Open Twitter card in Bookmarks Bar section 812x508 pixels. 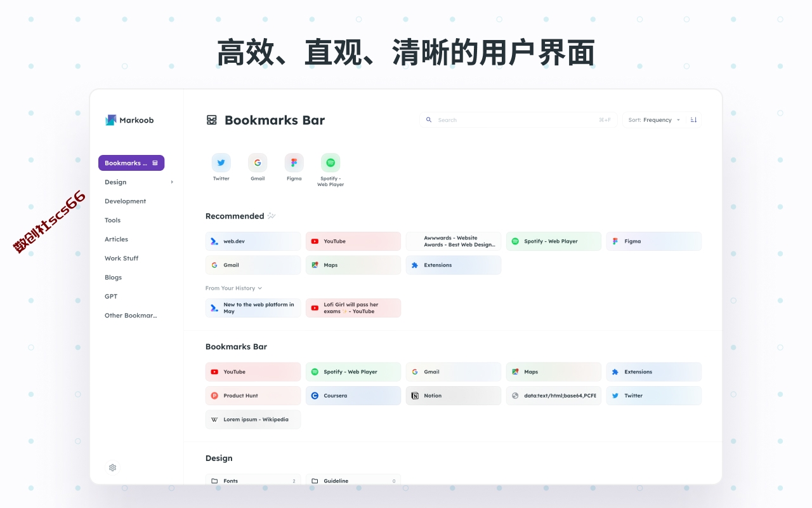pyautogui.click(x=654, y=396)
